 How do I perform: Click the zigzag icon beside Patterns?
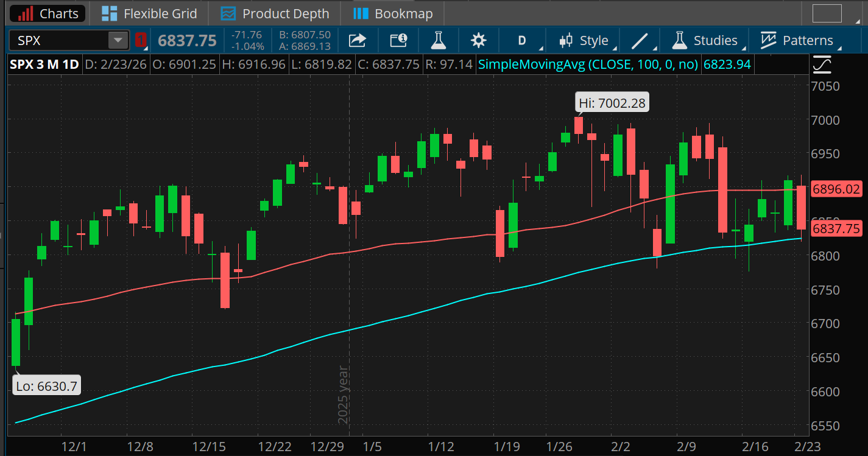767,40
